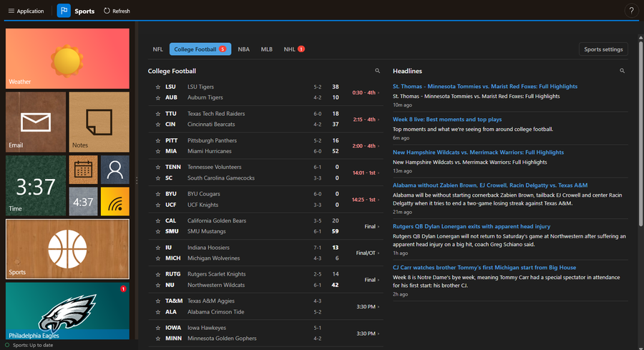Star the SMU Mustangs
644x350 pixels.
[157, 232]
